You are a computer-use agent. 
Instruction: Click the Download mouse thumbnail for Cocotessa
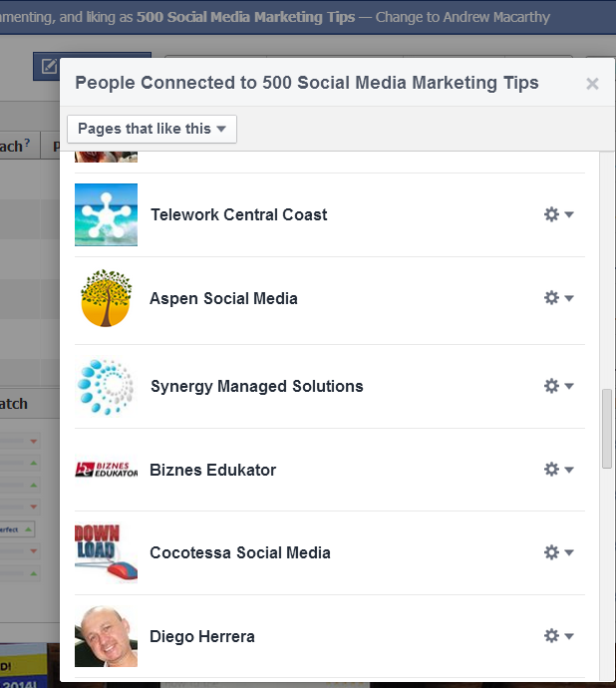click(106, 552)
